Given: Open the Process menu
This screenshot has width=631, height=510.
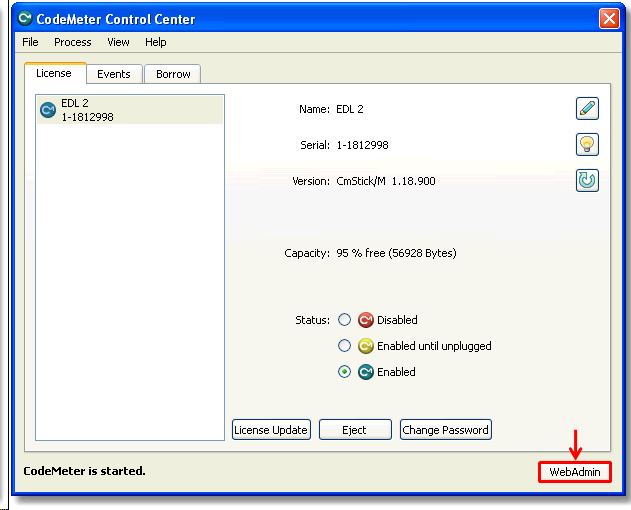Looking at the screenshot, I should point(72,42).
